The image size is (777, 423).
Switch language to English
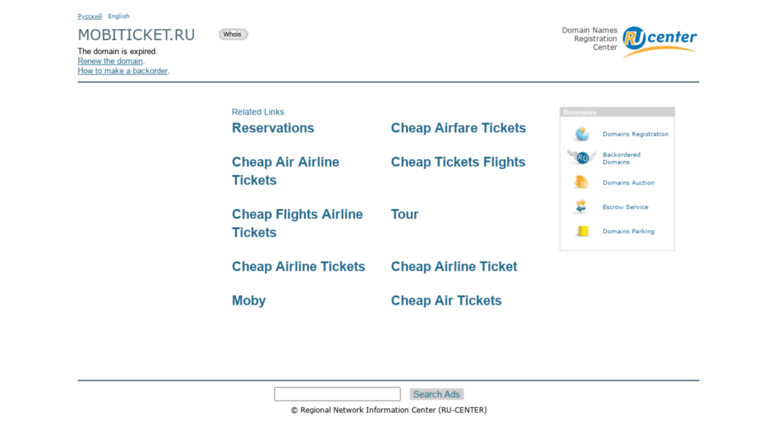click(118, 16)
